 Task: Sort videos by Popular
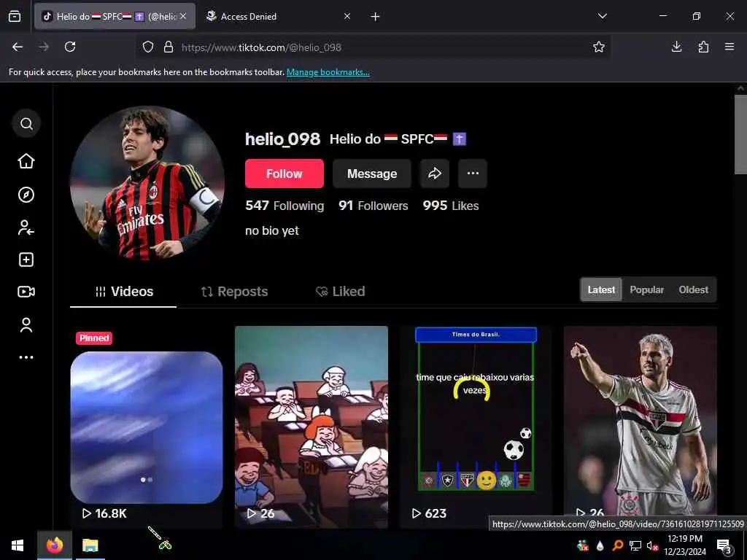click(x=646, y=289)
